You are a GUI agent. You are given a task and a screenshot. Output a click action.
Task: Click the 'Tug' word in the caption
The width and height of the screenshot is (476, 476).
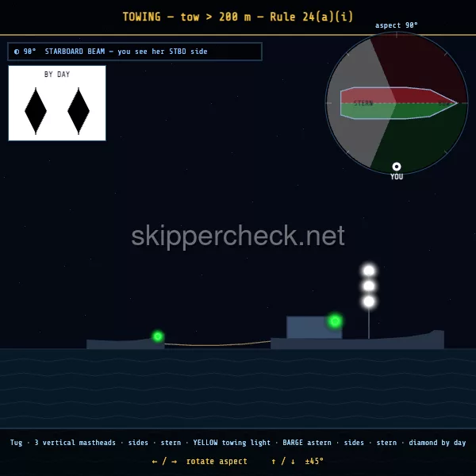(x=16, y=443)
